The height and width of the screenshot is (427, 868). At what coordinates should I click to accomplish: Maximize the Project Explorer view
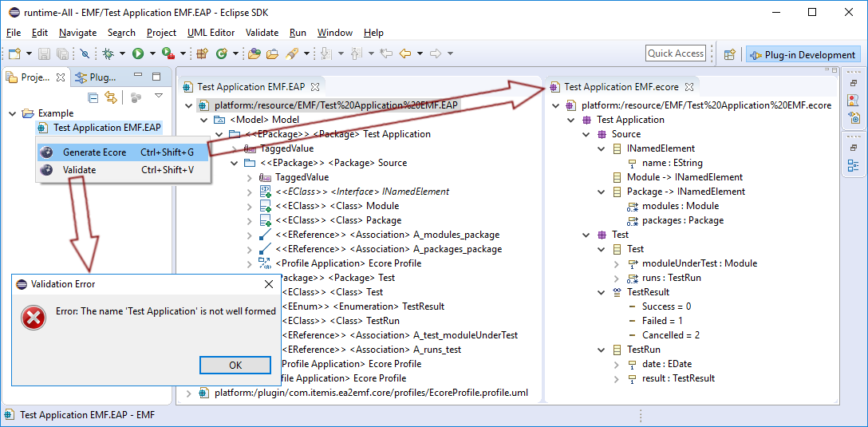click(156, 77)
